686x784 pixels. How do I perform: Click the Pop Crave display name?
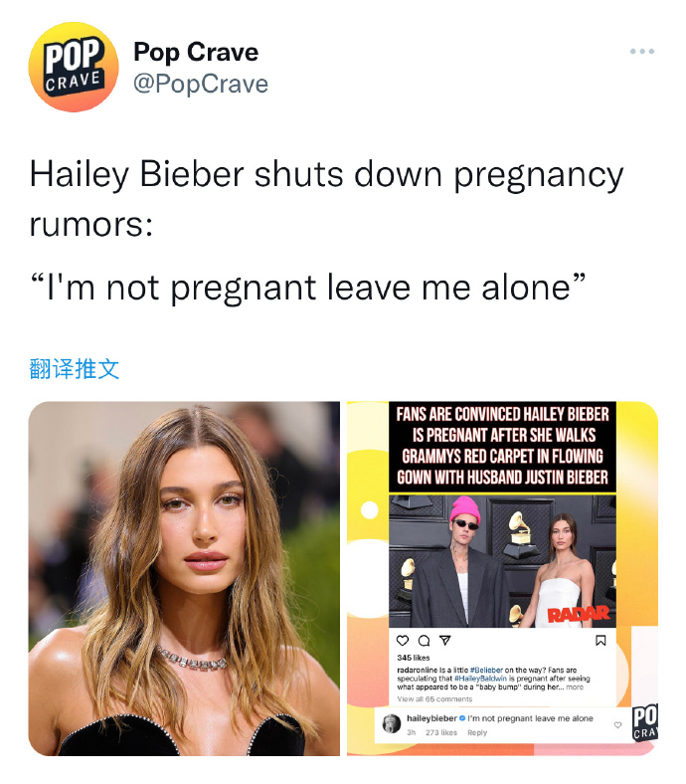click(x=196, y=52)
